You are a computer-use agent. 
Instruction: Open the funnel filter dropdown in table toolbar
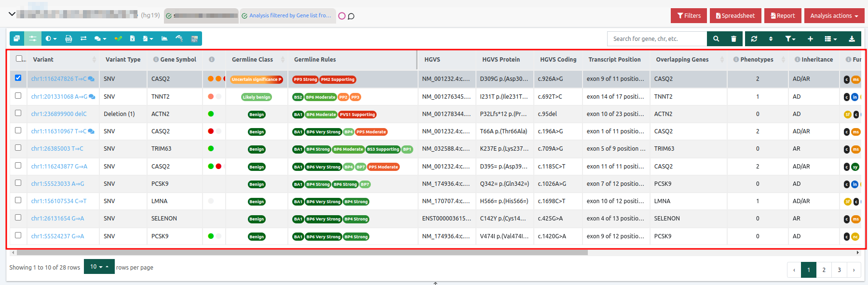pos(790,39)
